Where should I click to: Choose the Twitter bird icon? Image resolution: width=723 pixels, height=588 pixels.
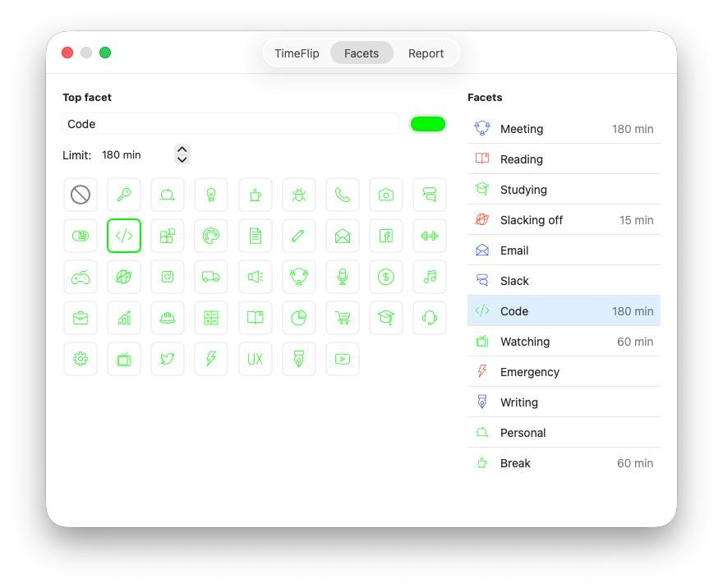click(168, 359)
